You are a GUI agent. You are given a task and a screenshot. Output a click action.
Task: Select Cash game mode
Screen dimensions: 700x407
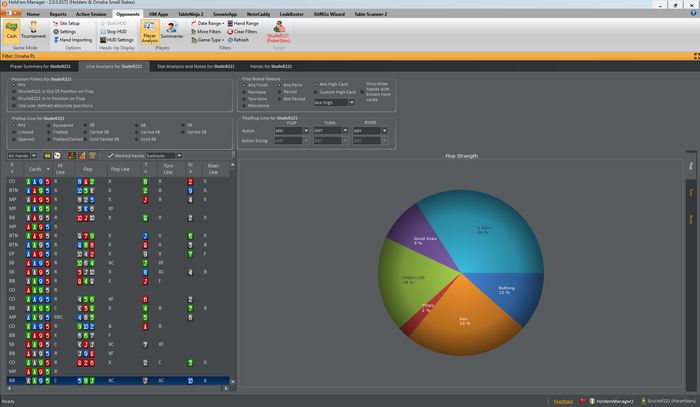(12, 31)
